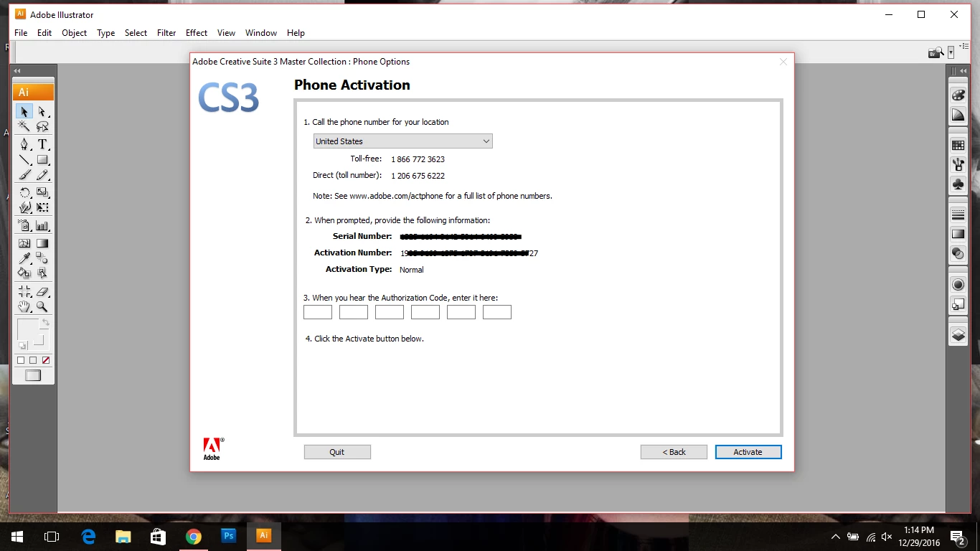Open the Color Guide panel icon
The image size is (980, 551).
pos(958,115)
